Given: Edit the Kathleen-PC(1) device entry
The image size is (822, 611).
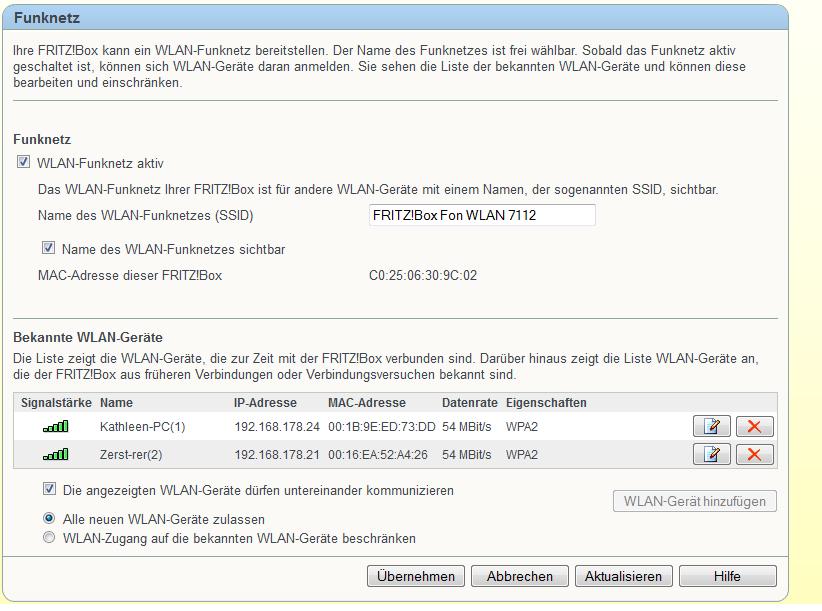Looking at the screenshot, I should tap(711, 426).
